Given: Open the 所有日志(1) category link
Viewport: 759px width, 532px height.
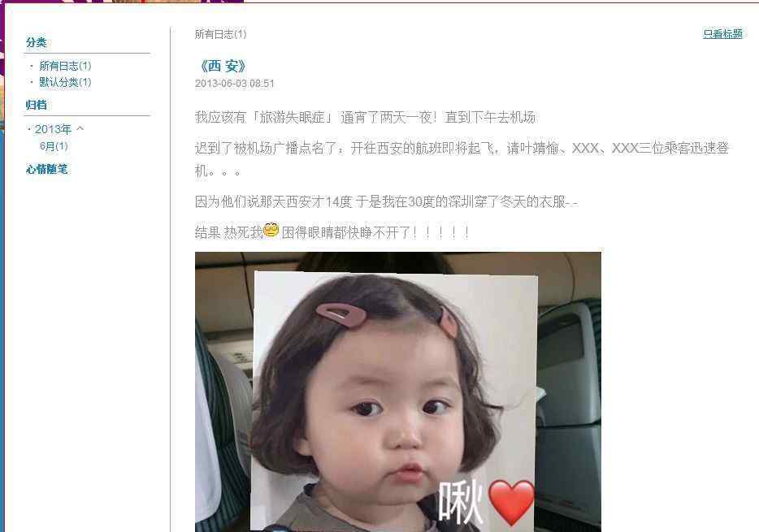Looking at the screenshot, I should pyautogui.click(x=65, y=66).
